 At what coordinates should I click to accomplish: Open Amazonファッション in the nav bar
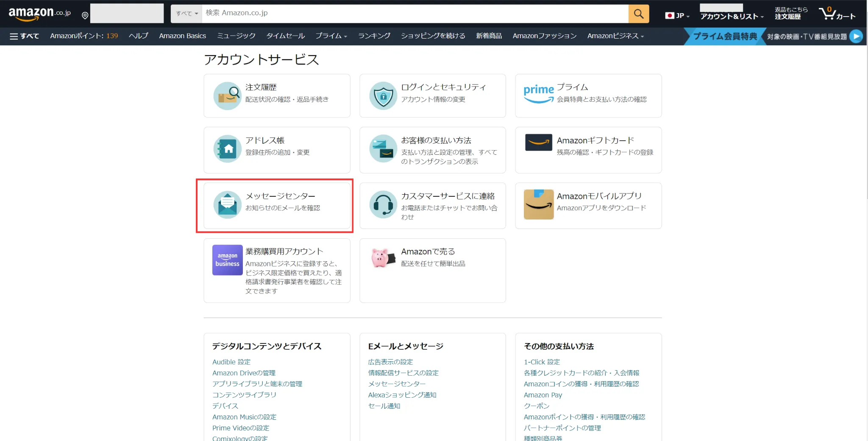(x=545, y=36)
